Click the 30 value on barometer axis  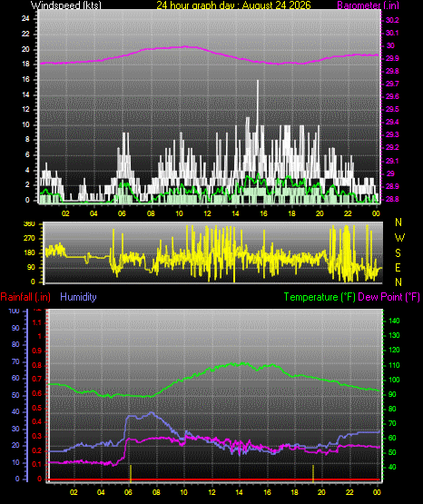[390, 45]
